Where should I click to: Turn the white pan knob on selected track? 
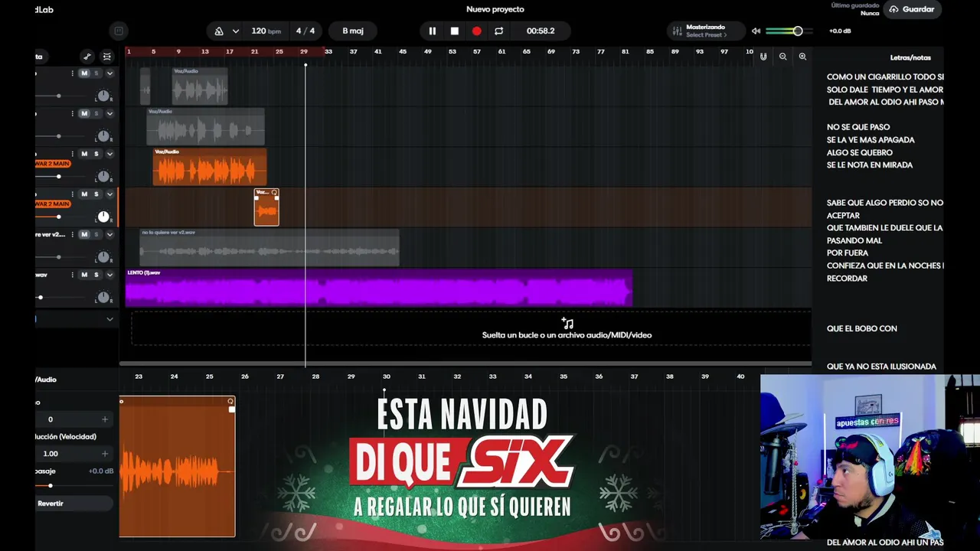tap(103, 217)
